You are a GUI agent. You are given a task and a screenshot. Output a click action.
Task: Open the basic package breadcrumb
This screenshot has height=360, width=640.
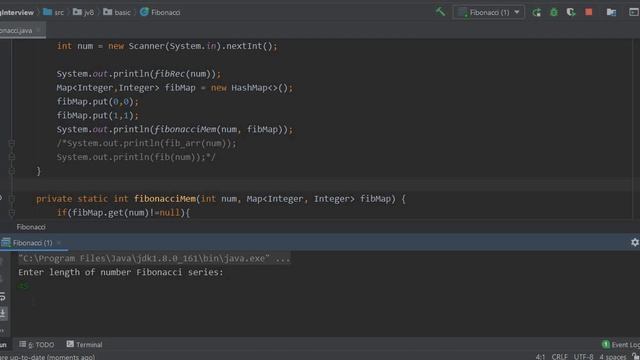coord(117,12)
